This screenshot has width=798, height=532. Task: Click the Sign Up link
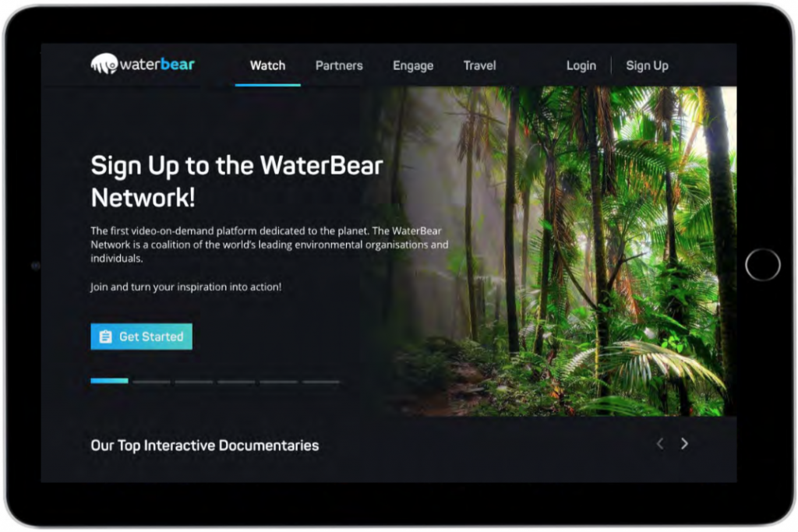647,65
